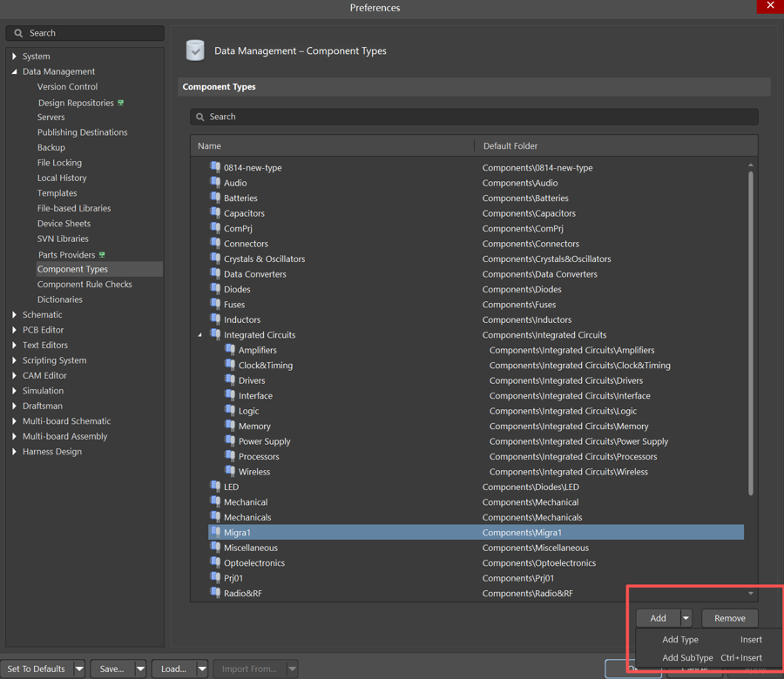Viewport: 784px width, 679px height.
Task: Open the Save dropdown arrow
Action: [x=140, y=669]
